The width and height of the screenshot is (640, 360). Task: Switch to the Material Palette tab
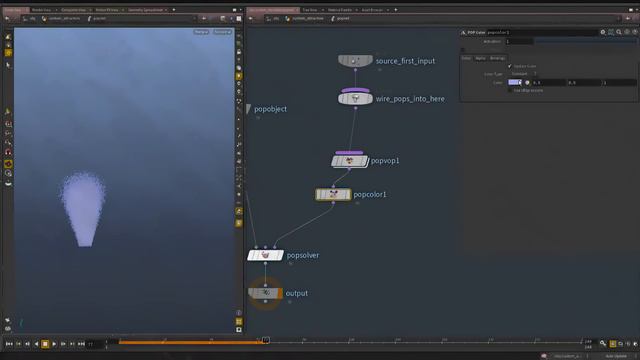tap(340, 10)
